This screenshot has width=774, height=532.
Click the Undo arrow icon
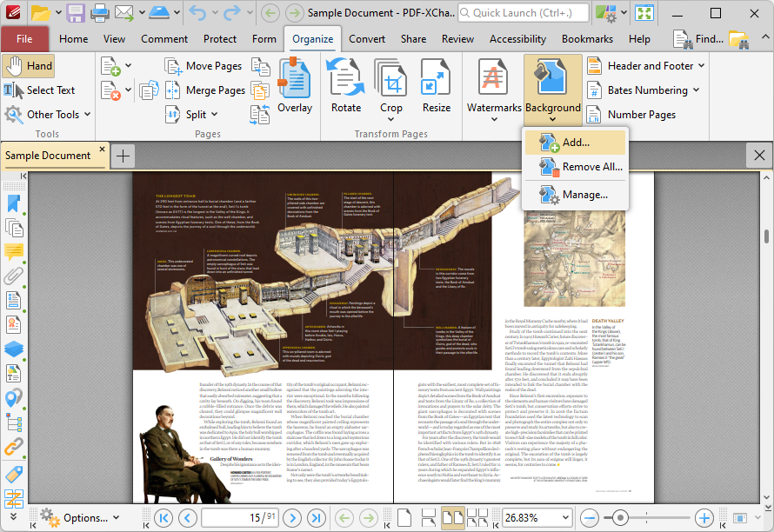(198, 13)
